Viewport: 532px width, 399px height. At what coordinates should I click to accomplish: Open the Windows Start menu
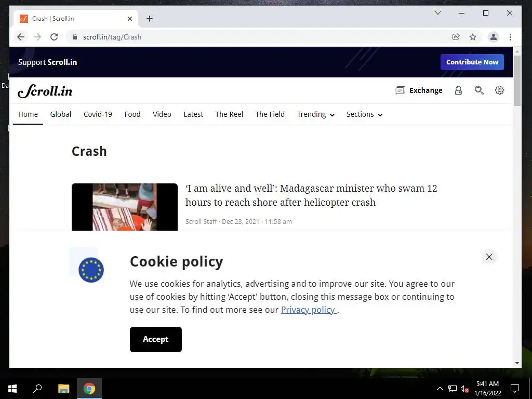(12, 389)
